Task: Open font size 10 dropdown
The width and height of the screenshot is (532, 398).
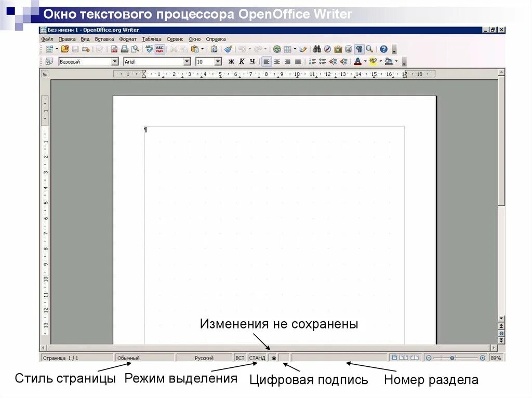Action: [218, 61]
